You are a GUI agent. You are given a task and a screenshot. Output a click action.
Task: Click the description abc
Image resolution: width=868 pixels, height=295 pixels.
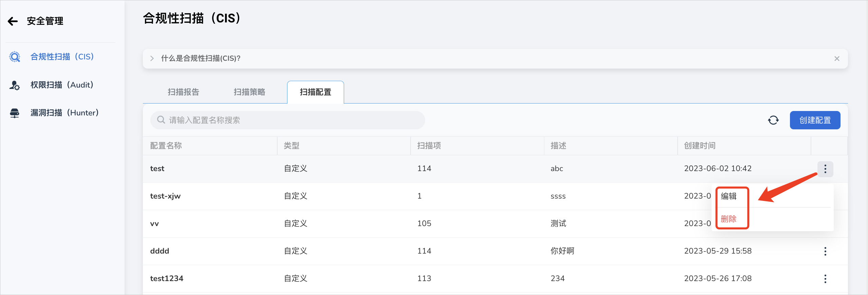pos(557,169)
